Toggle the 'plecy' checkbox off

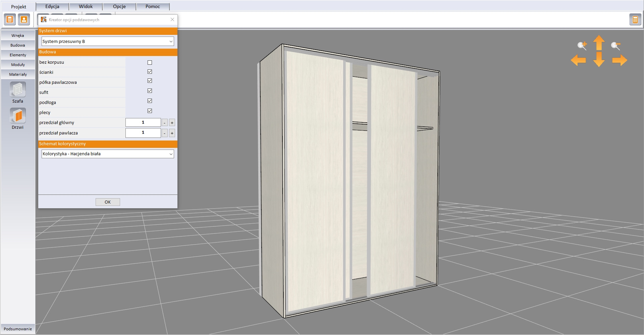point(150,111)
